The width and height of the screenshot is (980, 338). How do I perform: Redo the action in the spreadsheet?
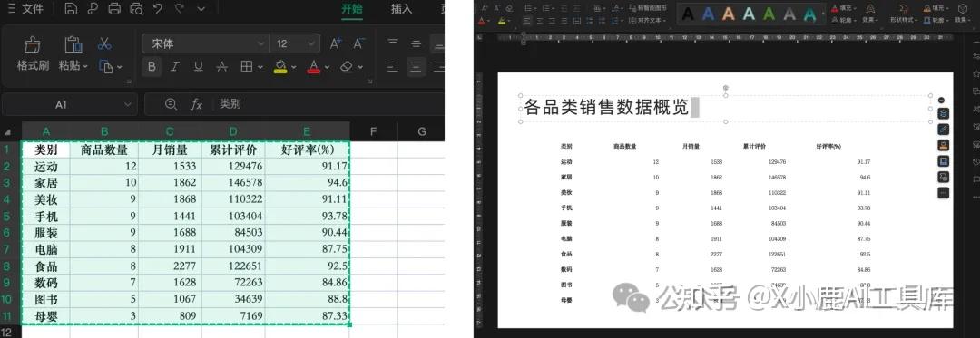pyautogui.click(x=180, y=9)
